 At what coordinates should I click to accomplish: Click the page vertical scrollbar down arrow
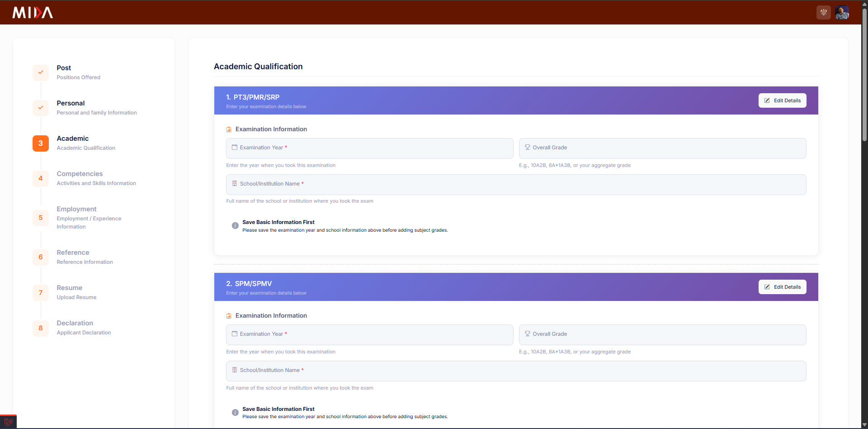(864, 425)
